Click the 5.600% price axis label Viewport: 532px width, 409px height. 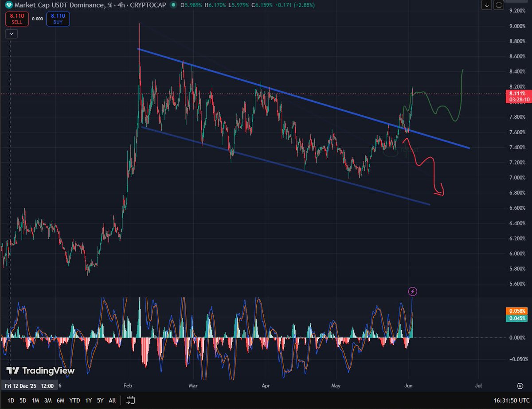tap(517, 284)
